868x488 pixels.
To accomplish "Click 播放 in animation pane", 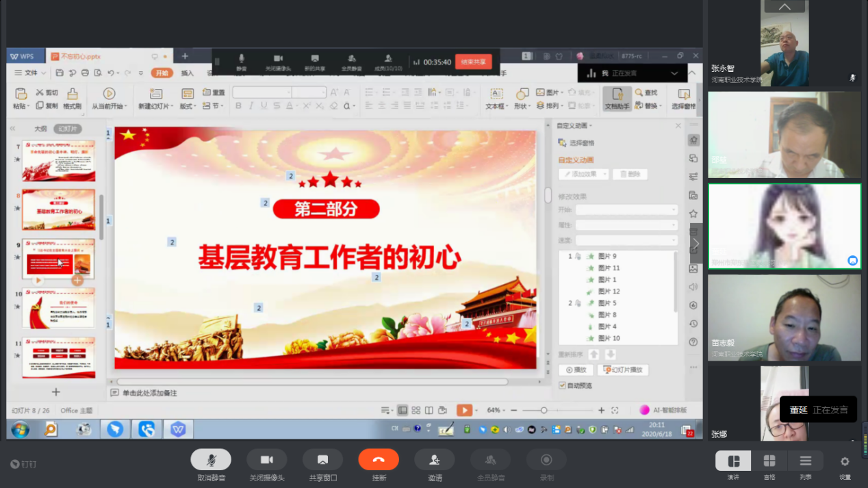I will tap(576, 370).
